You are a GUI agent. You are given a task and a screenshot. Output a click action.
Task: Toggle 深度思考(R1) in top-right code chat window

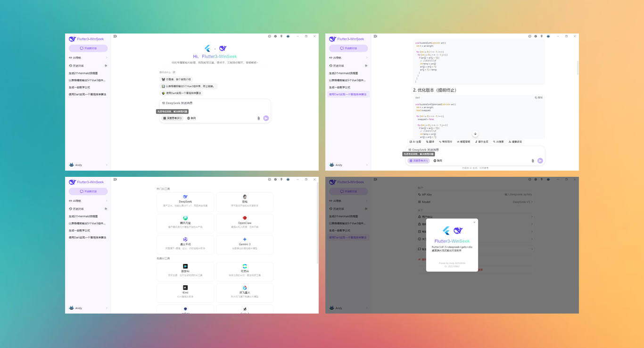[418, 161]
